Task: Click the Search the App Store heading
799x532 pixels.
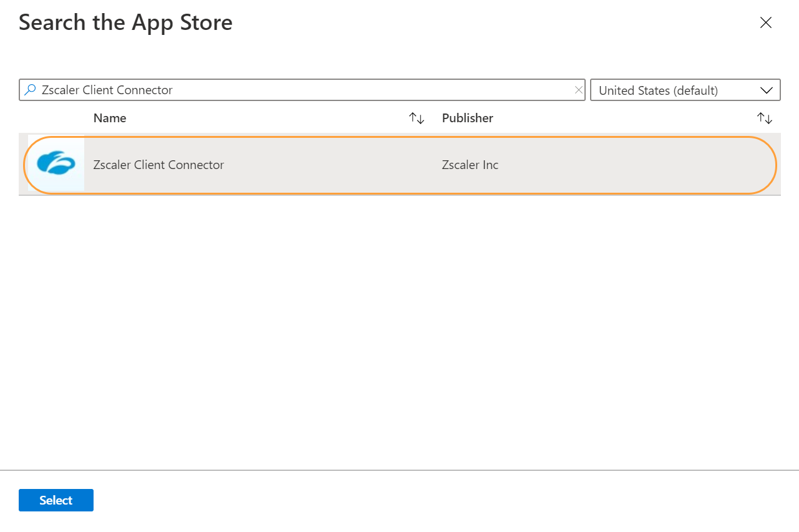Action: pos(125,22)
